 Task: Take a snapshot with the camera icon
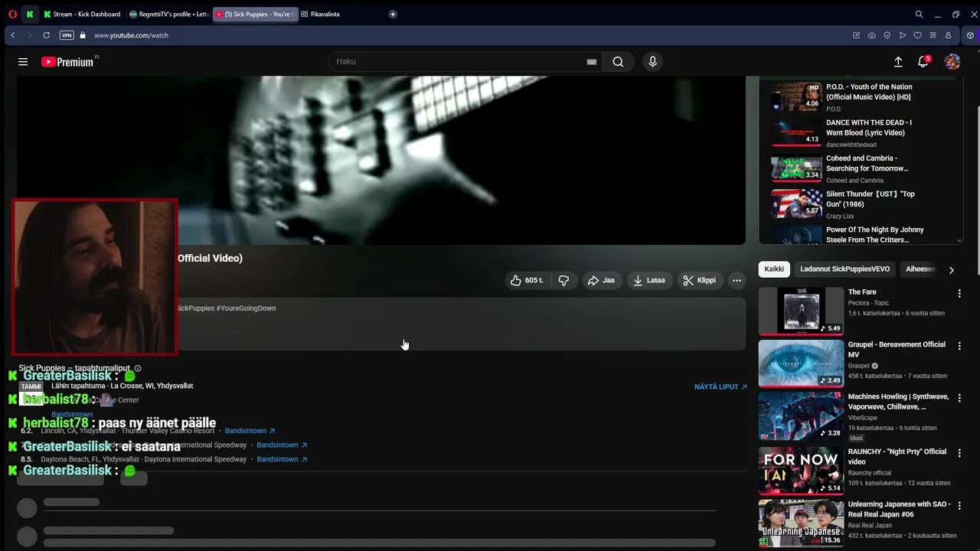[871, 35]
